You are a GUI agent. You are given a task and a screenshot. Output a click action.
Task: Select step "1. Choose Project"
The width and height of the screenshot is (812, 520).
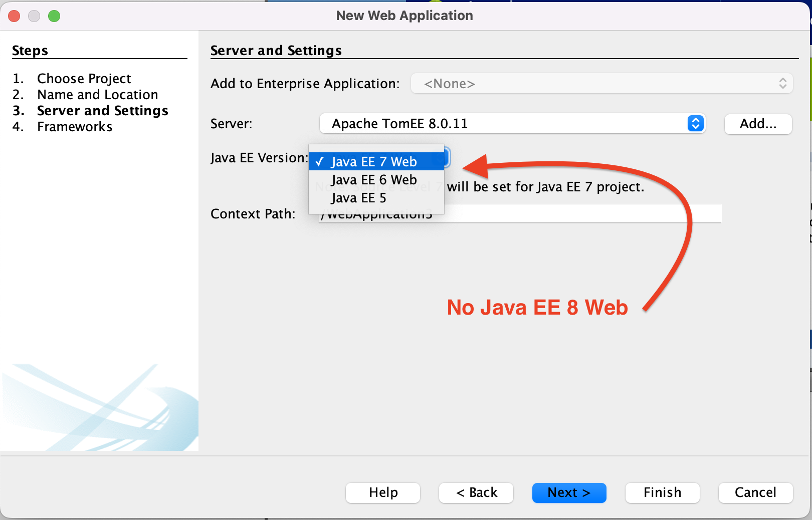coord(84,78)
